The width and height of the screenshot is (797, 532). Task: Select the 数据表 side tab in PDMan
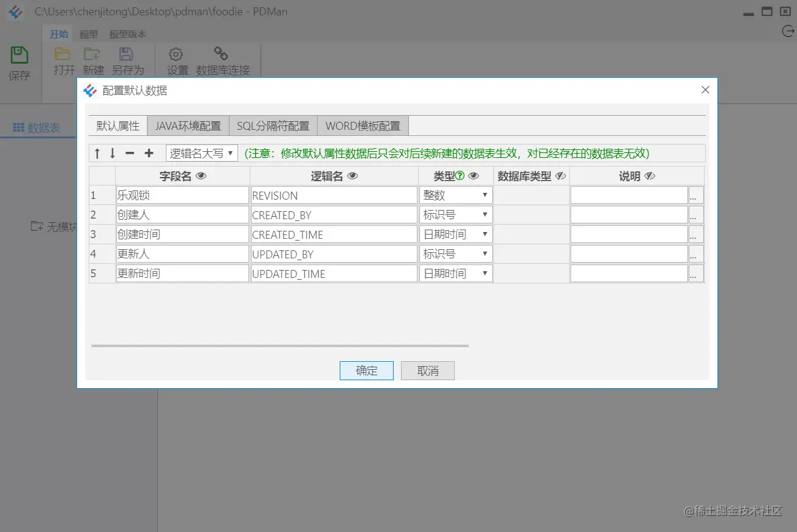tap(37, 127)
